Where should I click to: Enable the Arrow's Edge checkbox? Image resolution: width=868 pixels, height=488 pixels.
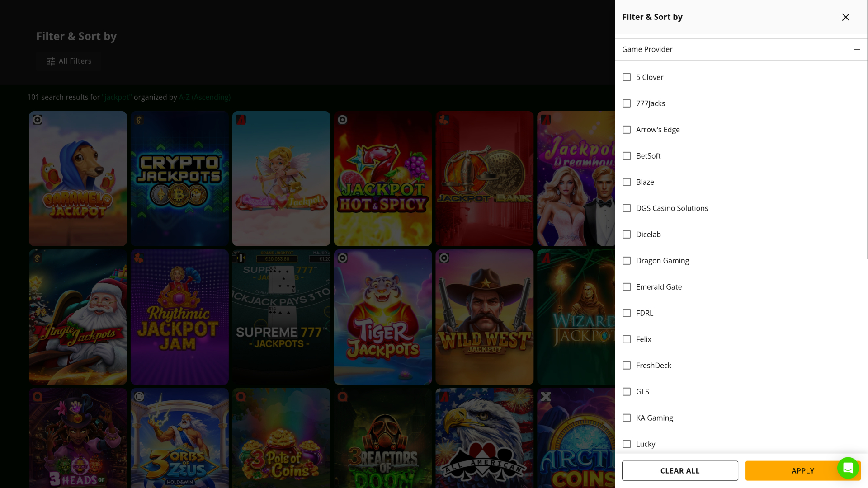click(x=627, y=130)
